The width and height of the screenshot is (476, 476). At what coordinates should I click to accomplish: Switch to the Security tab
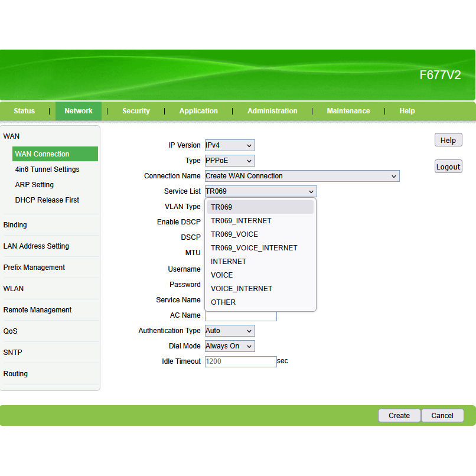pyautogui.click(x=136, y=111)
